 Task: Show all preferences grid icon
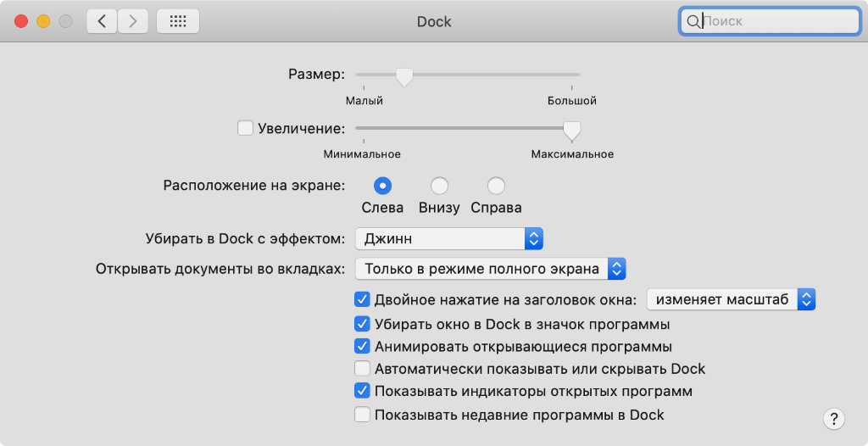pos(178,21)
